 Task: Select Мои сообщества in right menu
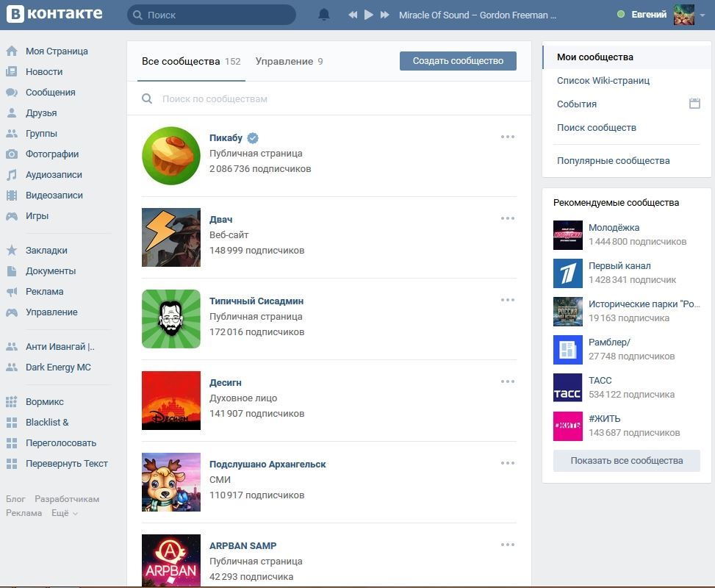(x=627, y=57)
